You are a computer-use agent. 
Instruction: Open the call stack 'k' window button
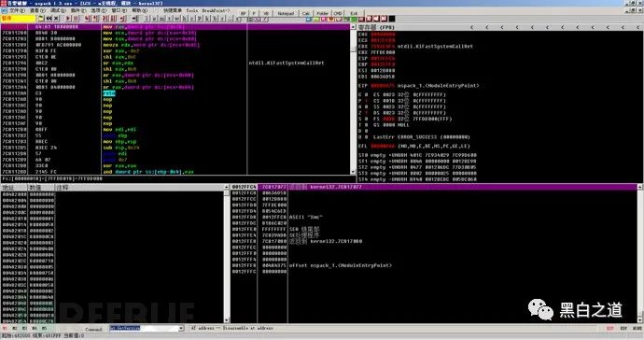coord(207,19)
